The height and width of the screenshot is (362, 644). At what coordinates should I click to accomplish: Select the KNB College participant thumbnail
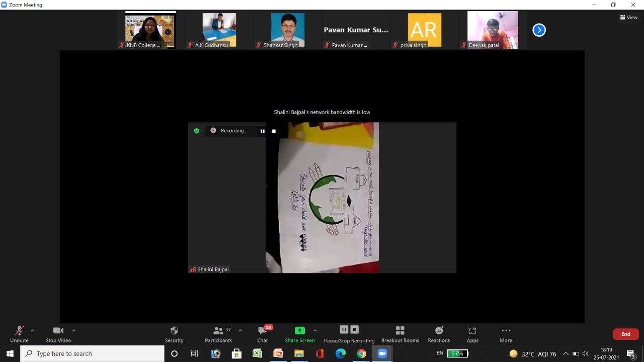(150, 30)
